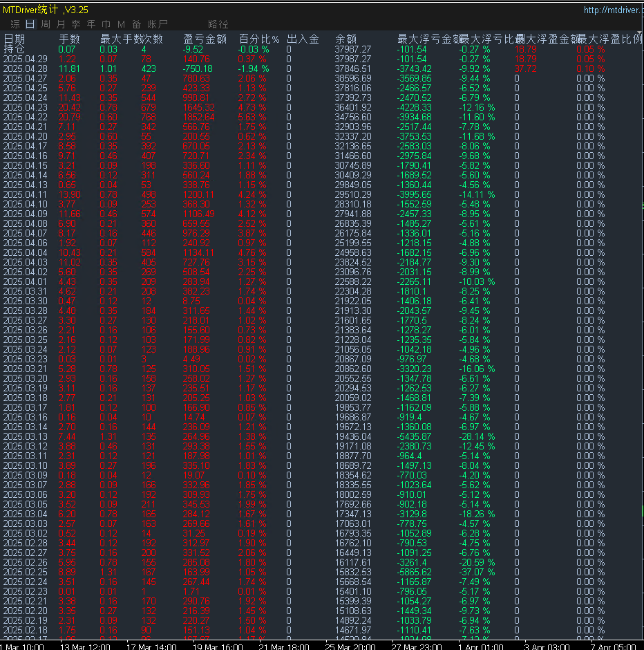Click the 2025.03.13 row date
This screenshot has height=650, width=644.
click(x=24, y=437)
